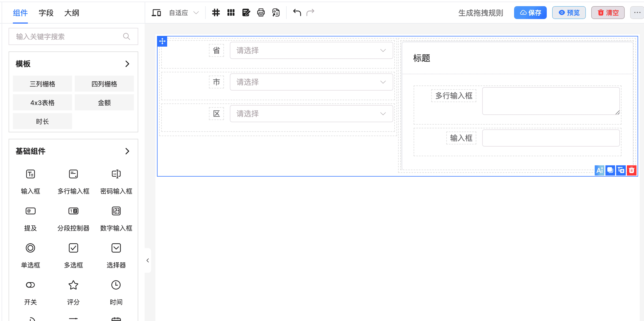This screenshot has height=321, width=644.
Task: Click the 提及 component icon
Action: click(31, 211)
